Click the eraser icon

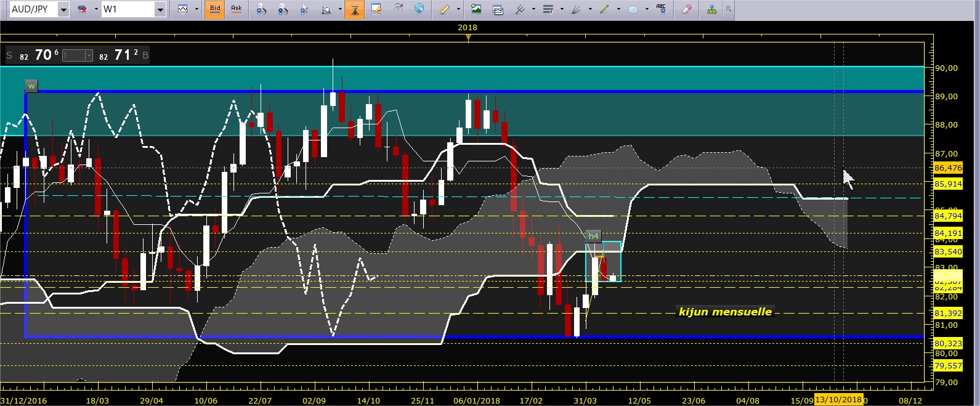click(x=687, y=9)
